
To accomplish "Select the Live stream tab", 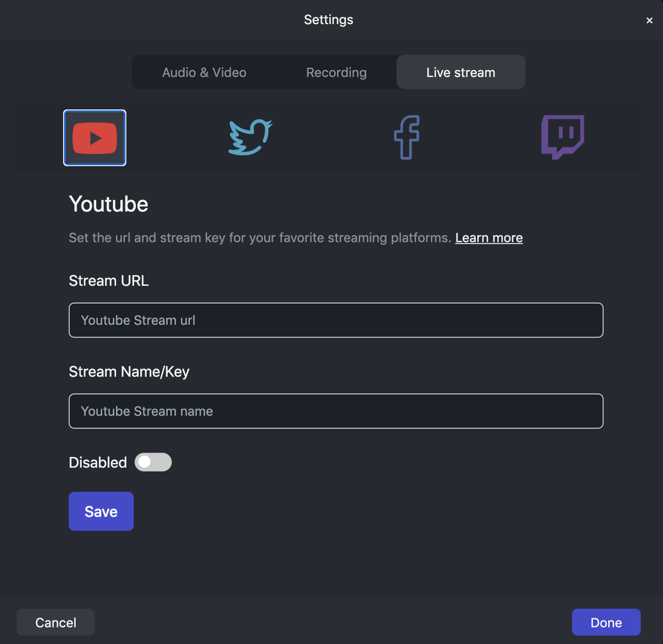I will pos(461,72).
